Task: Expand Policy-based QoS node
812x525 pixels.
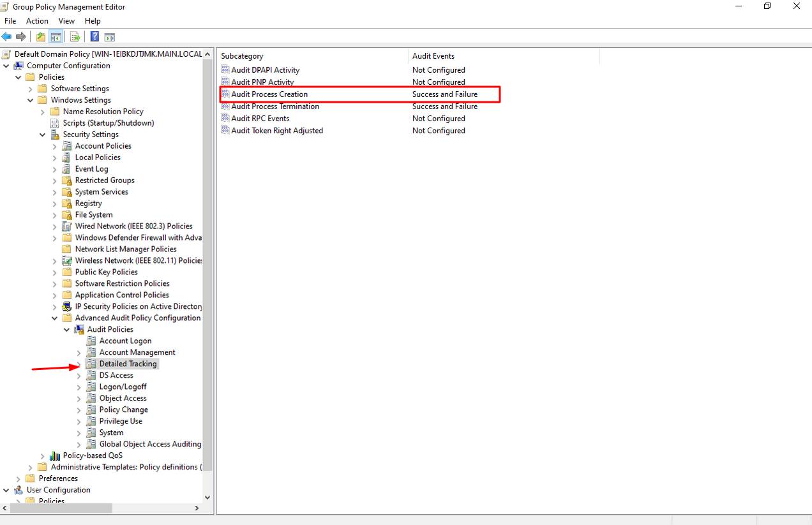Action: 43,456
